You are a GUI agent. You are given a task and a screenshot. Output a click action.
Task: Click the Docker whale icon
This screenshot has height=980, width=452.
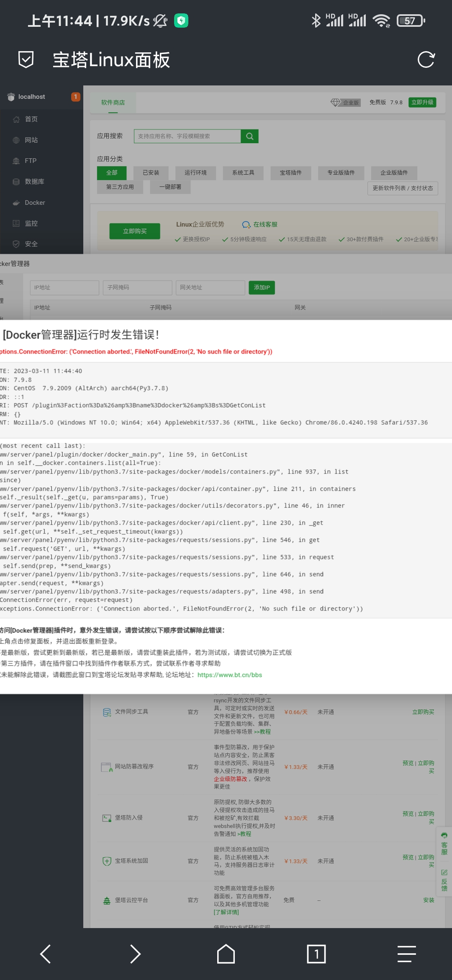[x=16, y=203]
